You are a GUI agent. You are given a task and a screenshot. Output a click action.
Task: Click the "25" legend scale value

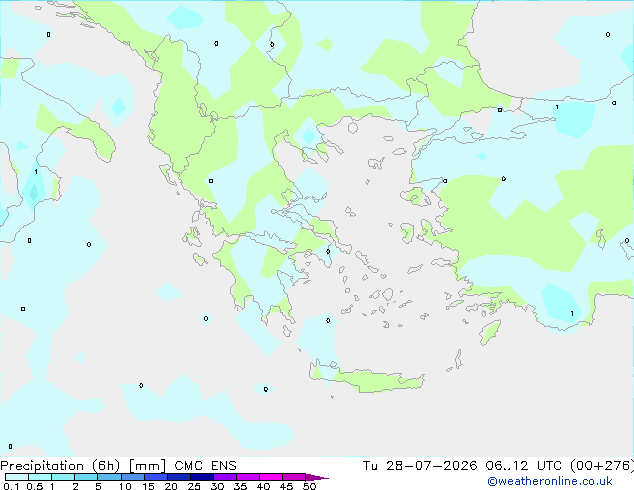(x=194, y=486)
